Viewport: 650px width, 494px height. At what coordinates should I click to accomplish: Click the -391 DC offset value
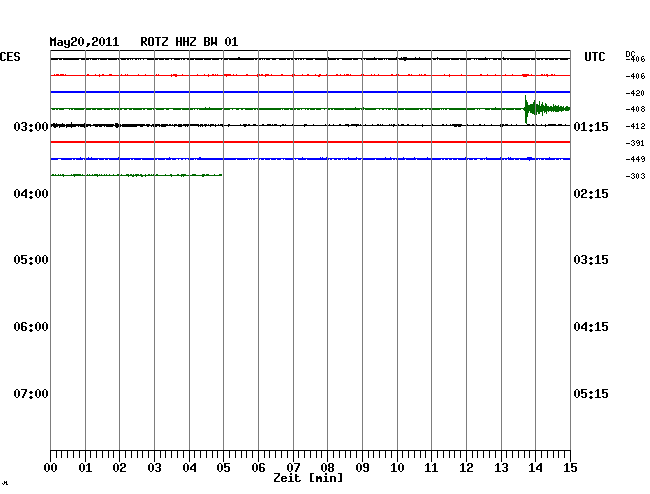[x=635, y=143]
